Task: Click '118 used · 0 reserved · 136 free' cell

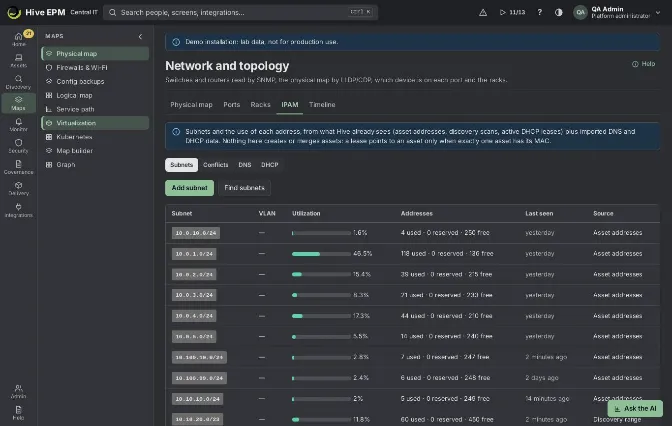Action: [447, 254]
